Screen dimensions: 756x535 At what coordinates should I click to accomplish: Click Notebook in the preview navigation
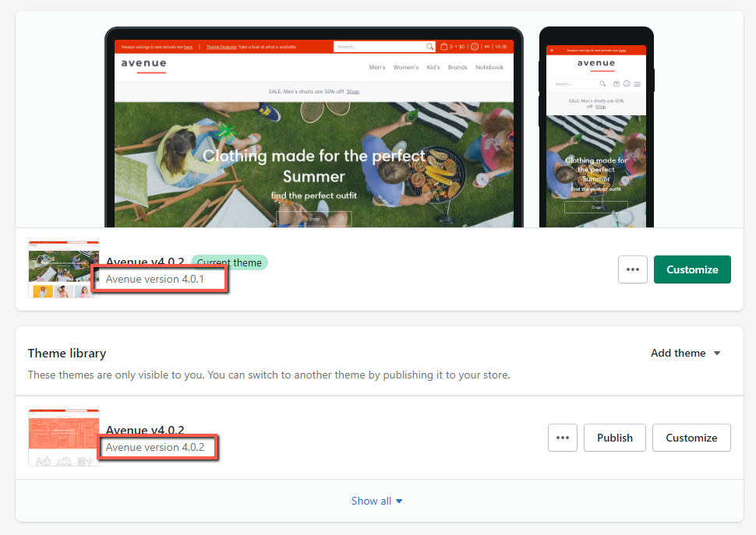pos(489,68)
